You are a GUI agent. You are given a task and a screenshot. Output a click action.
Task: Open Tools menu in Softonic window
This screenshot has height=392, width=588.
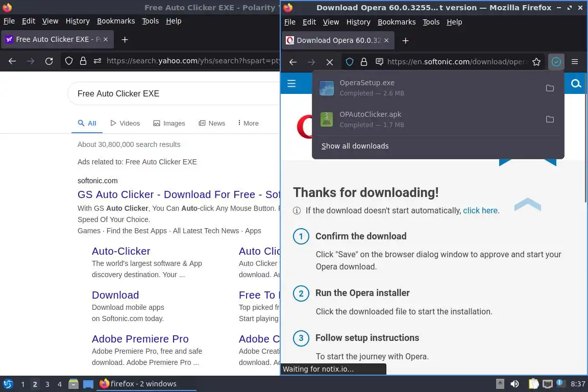[x=431, y=22]
